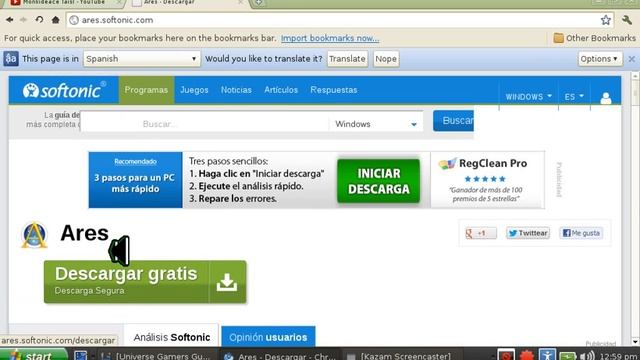Click the Google +1 button
Viewport: 640px width, 360px height.
pos(480,233)
